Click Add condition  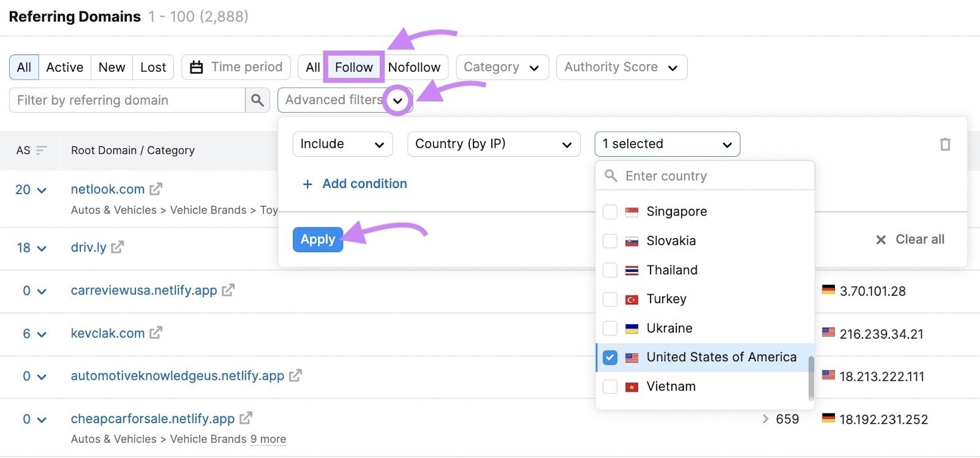point(354,183)
